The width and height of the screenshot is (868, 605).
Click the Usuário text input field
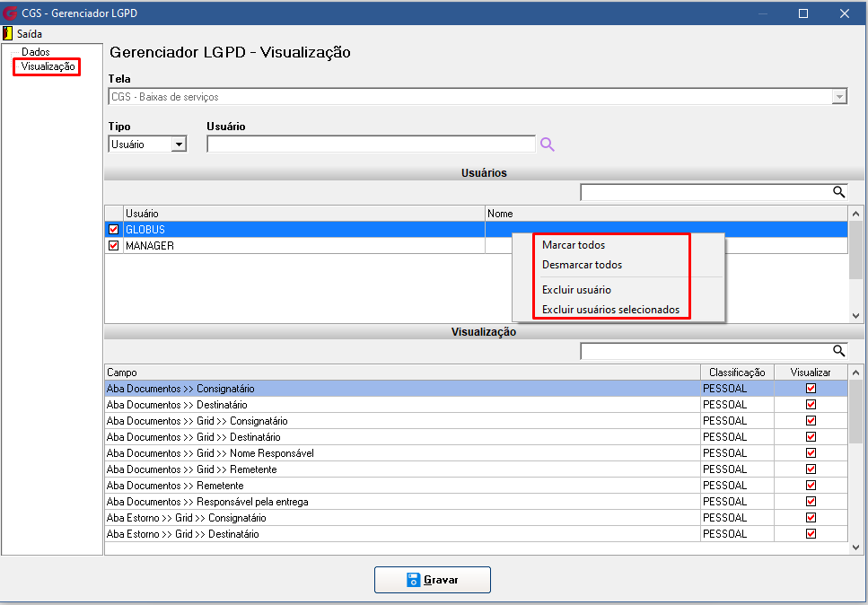[x=371, y=144]
